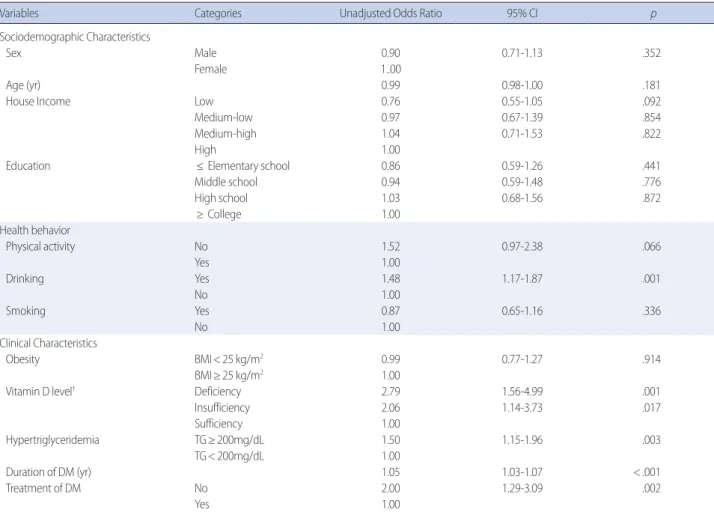Select the '≥ College' category
This screenshot has width=714, height=515.
pos(219,214)
